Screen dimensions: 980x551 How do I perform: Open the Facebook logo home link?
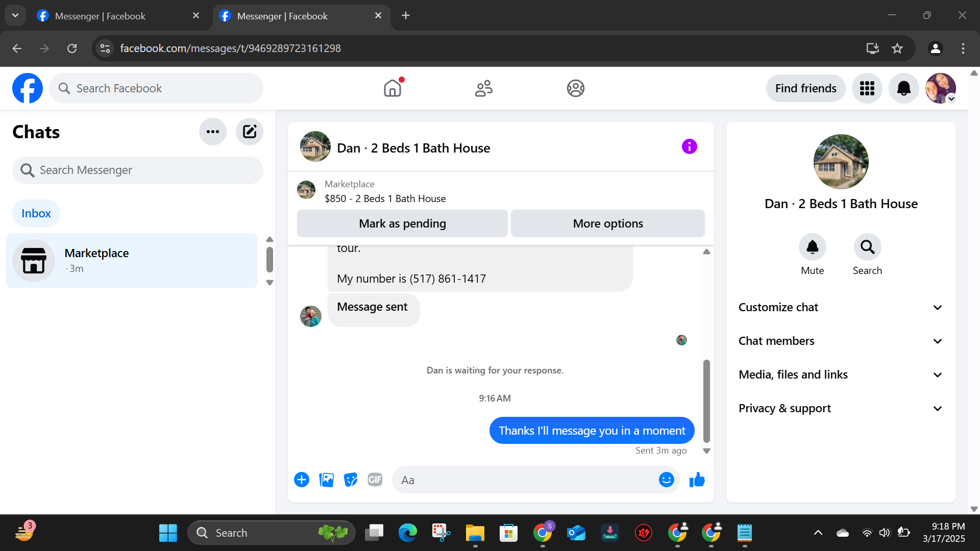click(x=28, y=88)
